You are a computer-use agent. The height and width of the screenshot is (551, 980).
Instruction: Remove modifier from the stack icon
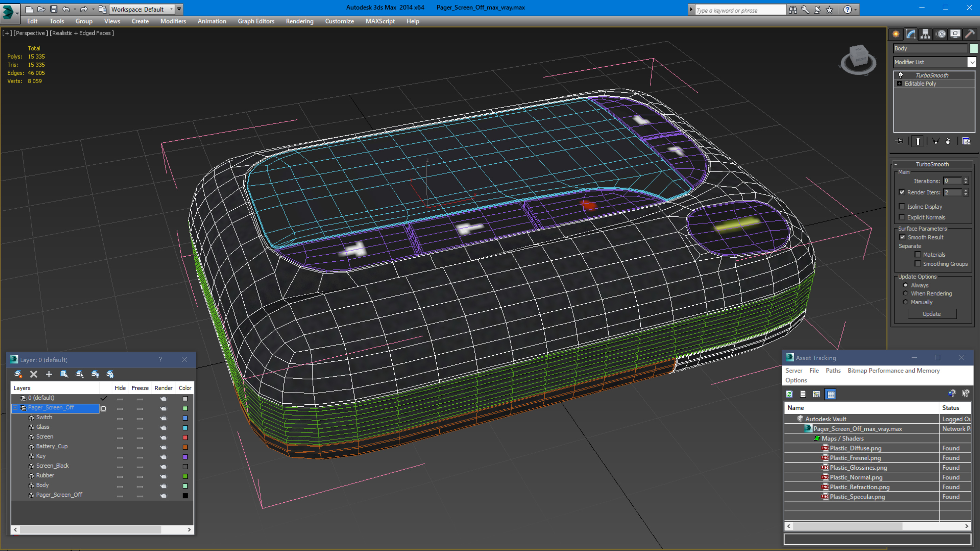(x=948, y=141)
